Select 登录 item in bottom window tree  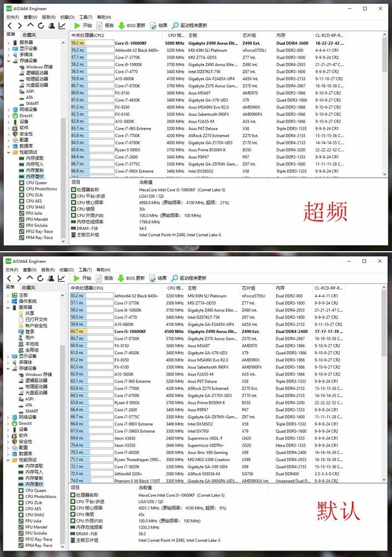pos(30,331)
